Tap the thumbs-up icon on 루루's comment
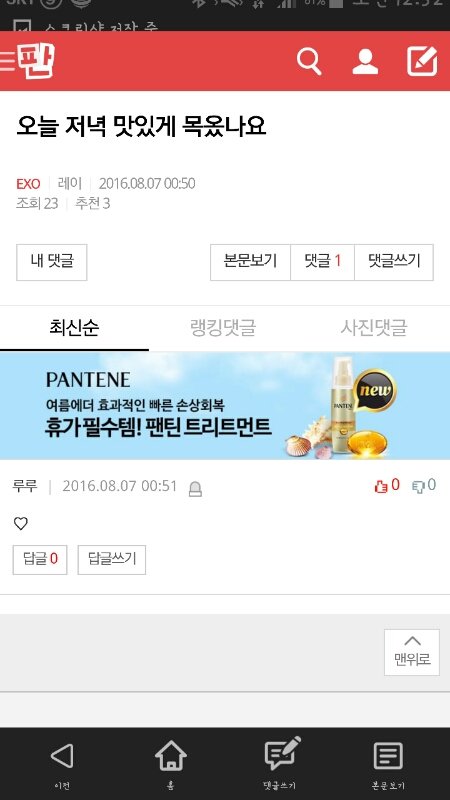450x800 pixels. click(381, 486)
